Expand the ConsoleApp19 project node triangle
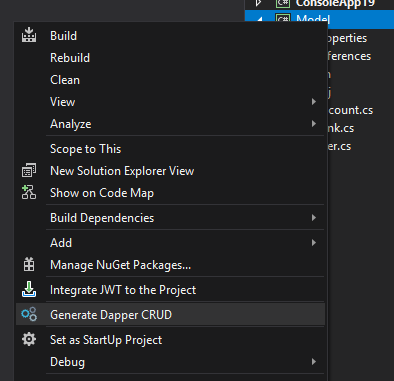 coord(258,3)
